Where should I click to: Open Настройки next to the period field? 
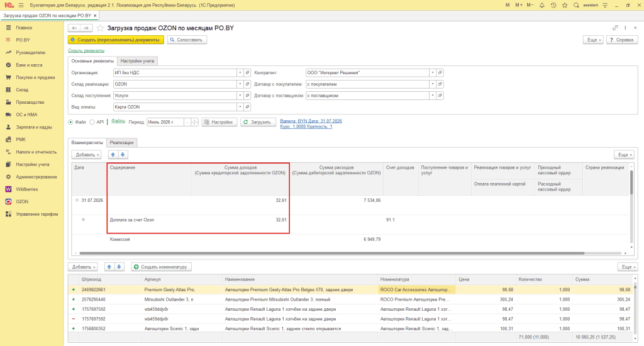click(x=219, y=122)
